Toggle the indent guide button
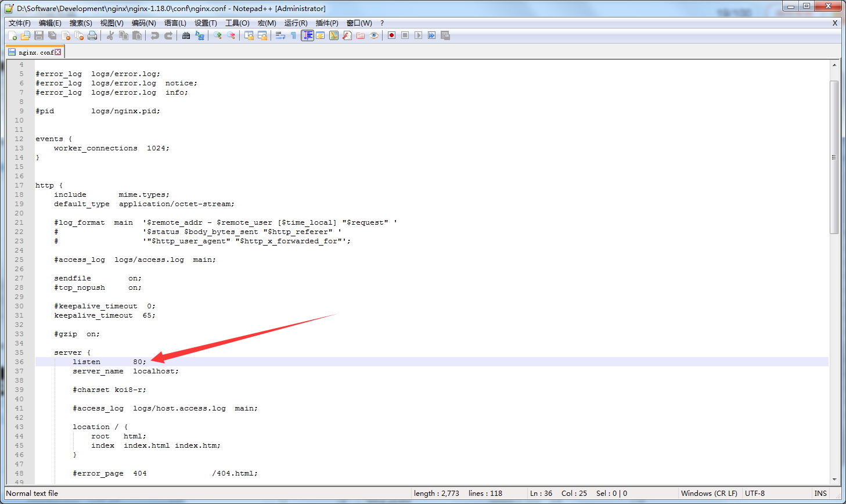 pos(307,35)
